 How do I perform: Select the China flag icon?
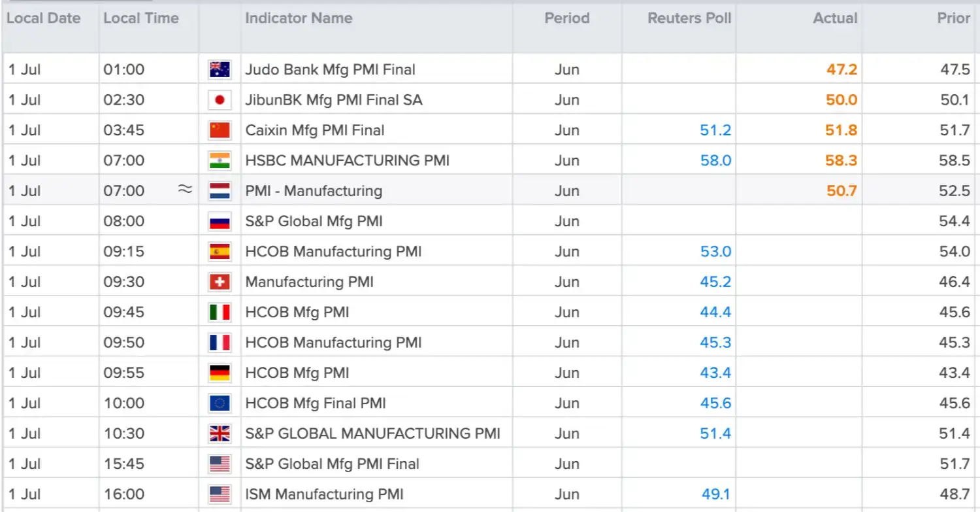click(220, 130)
